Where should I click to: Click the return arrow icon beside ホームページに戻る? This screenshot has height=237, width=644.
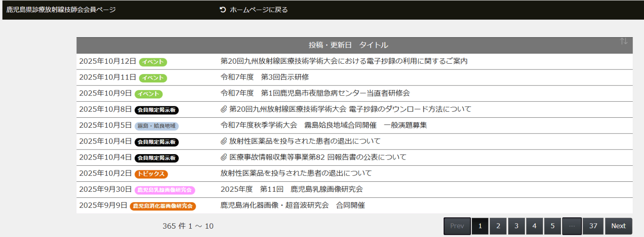point(223,10)
